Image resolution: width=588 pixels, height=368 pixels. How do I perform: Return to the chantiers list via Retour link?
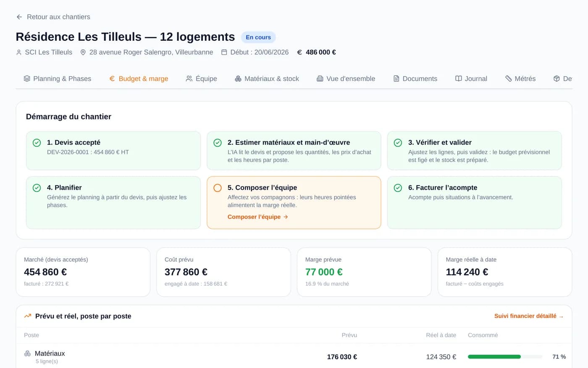(x=53, y=17)
